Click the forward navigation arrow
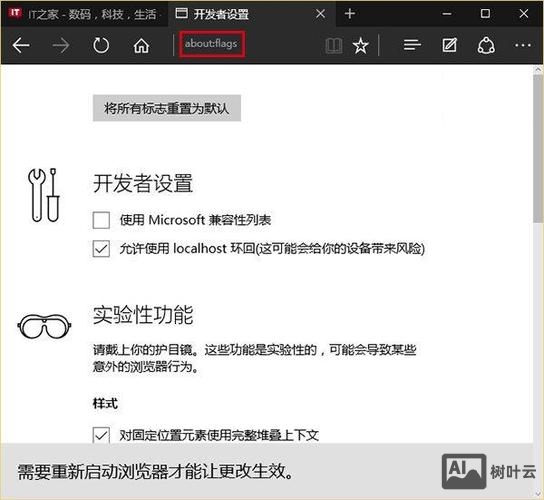Viewport: 544px width, 500px height. coord(61,45)
